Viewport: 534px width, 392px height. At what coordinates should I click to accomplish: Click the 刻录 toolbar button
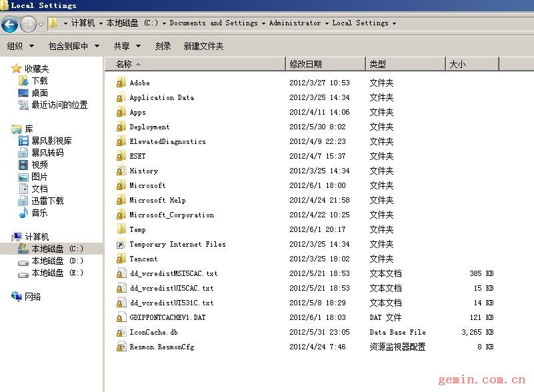(163, 46)
